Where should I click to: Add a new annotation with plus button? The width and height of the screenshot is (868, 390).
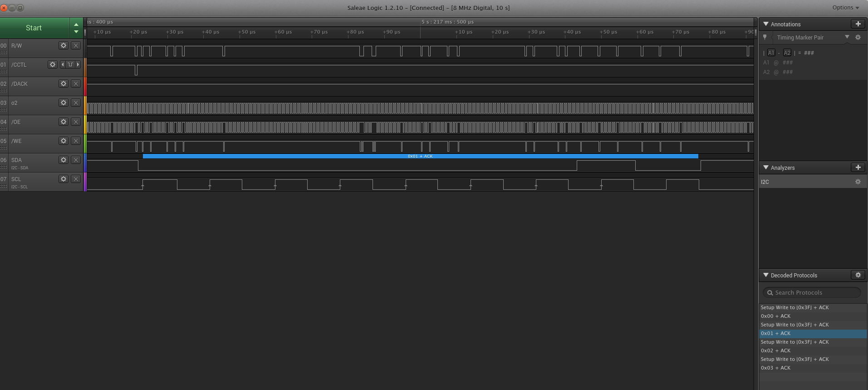pos(858,24)
